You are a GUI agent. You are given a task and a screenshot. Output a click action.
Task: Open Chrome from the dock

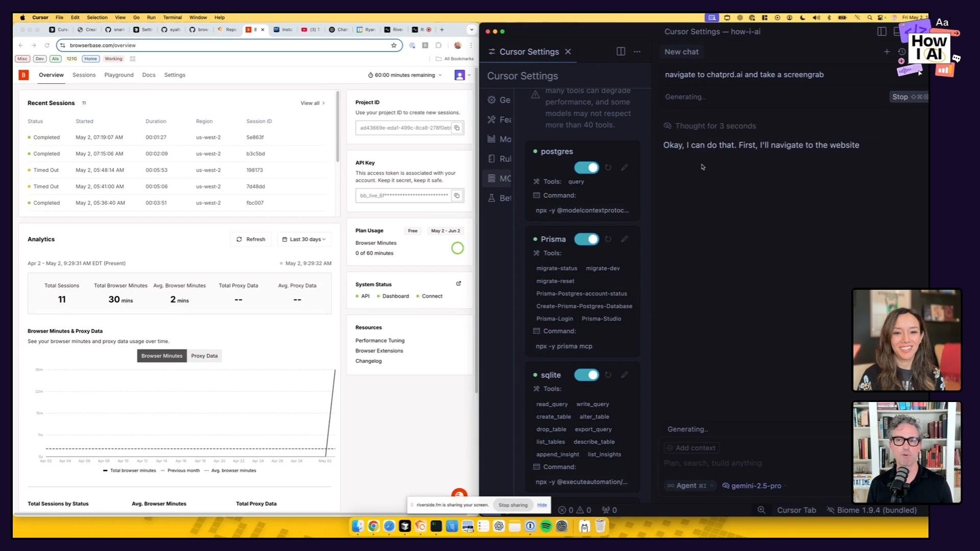(373, 526)
